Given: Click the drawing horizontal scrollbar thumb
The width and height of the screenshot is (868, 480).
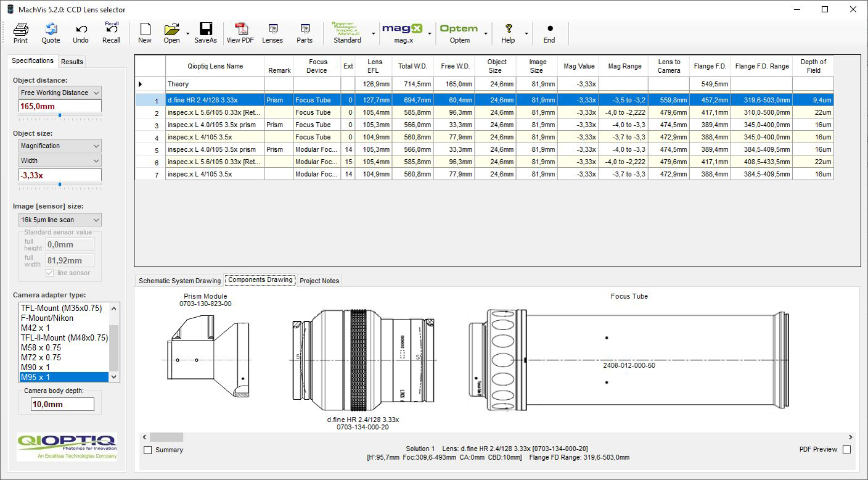Looking at the screenshot, I should pos(166,437).
